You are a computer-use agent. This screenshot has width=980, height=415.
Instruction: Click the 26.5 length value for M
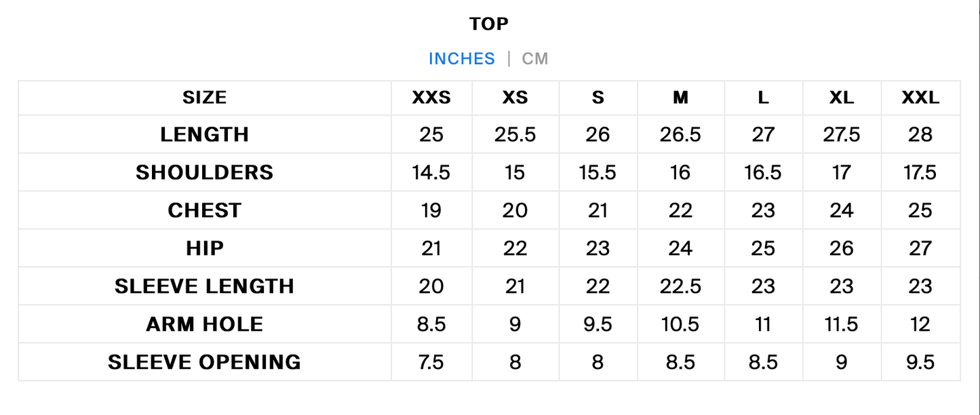680,135
